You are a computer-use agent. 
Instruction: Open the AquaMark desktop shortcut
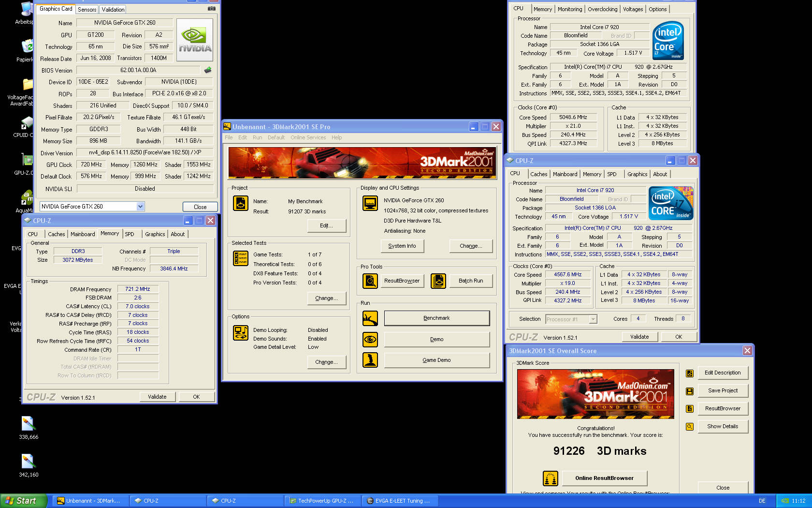pyautogui.click(x=28, y=197)
